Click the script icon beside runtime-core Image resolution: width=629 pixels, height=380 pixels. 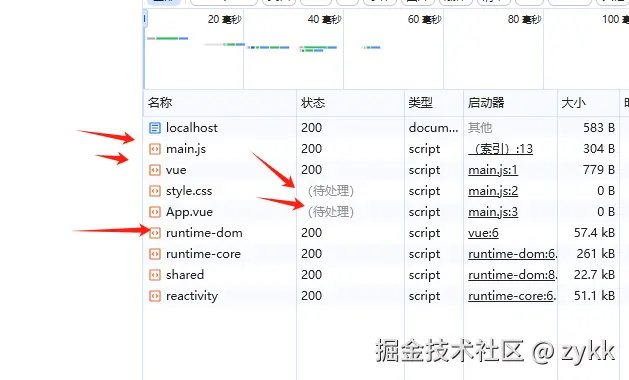(155, 254)
